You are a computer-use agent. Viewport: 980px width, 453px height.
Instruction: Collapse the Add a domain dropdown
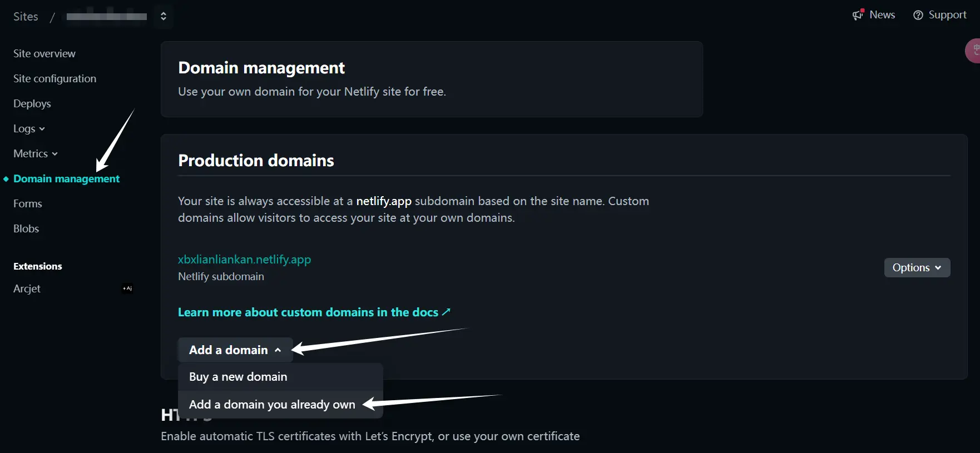click(235, 350)
